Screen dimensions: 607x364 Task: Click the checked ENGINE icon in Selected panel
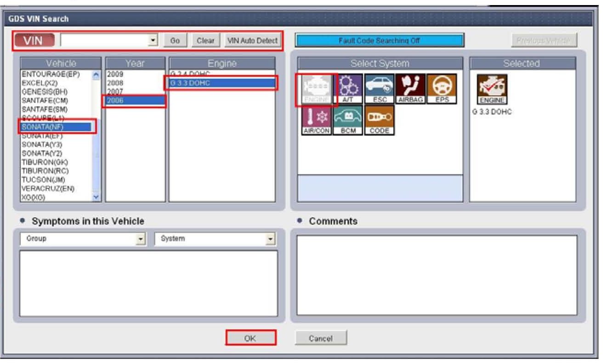point(492,90)
